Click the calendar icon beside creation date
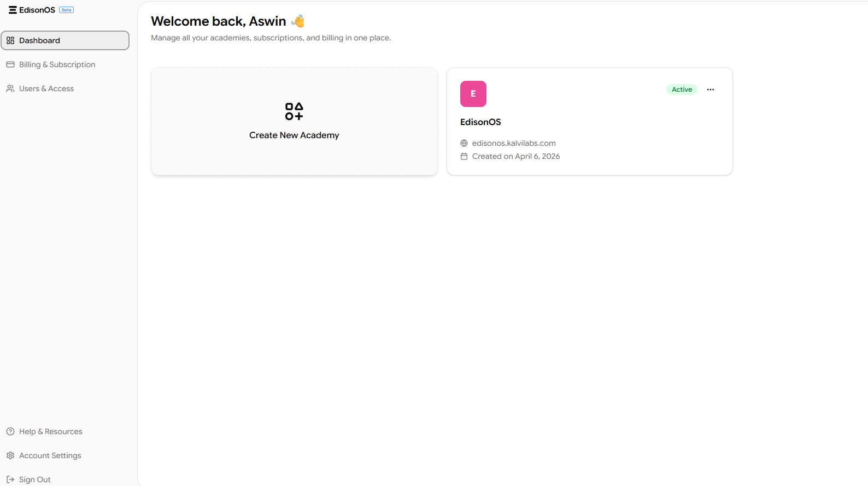This screenshot has width=868, height=486. click(x=464, y=156)
